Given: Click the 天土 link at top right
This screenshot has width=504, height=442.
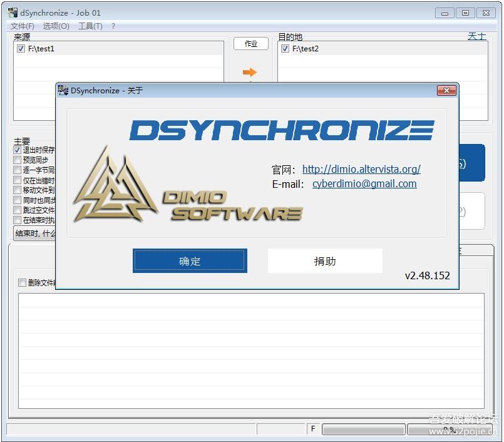Looking at the screenshot, I should [476, 36].
